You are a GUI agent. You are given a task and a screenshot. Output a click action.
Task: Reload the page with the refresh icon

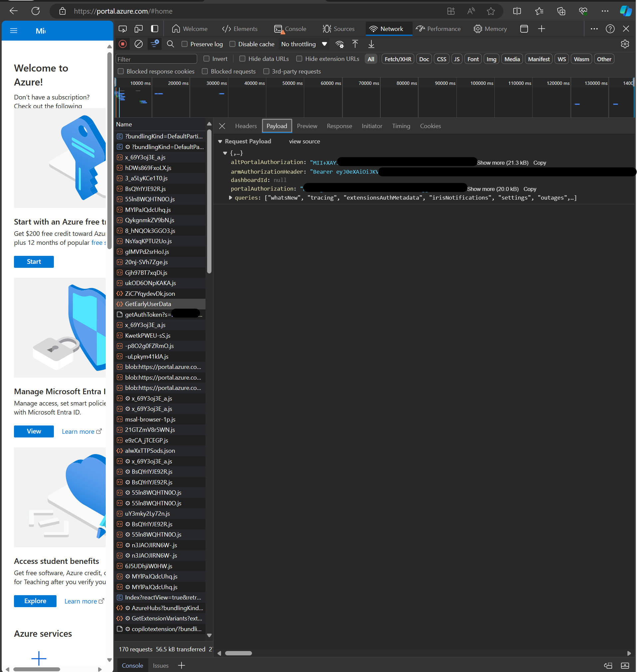point(35,11)
